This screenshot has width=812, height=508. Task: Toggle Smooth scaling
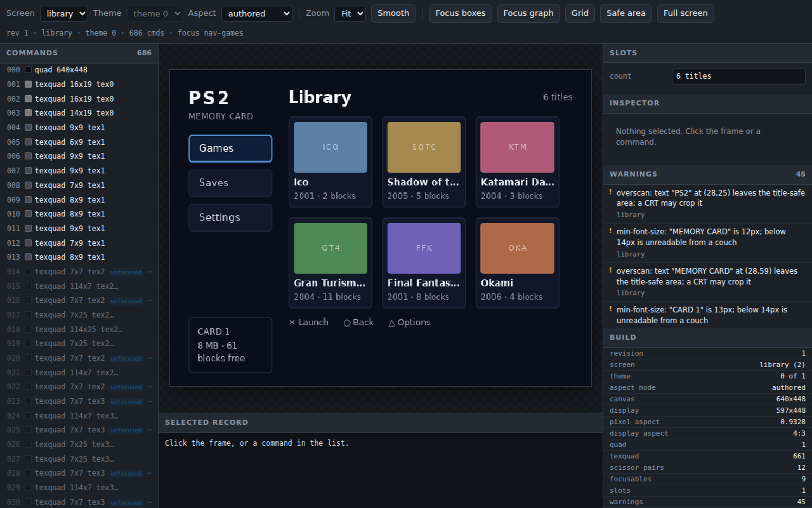coord(393,13)
